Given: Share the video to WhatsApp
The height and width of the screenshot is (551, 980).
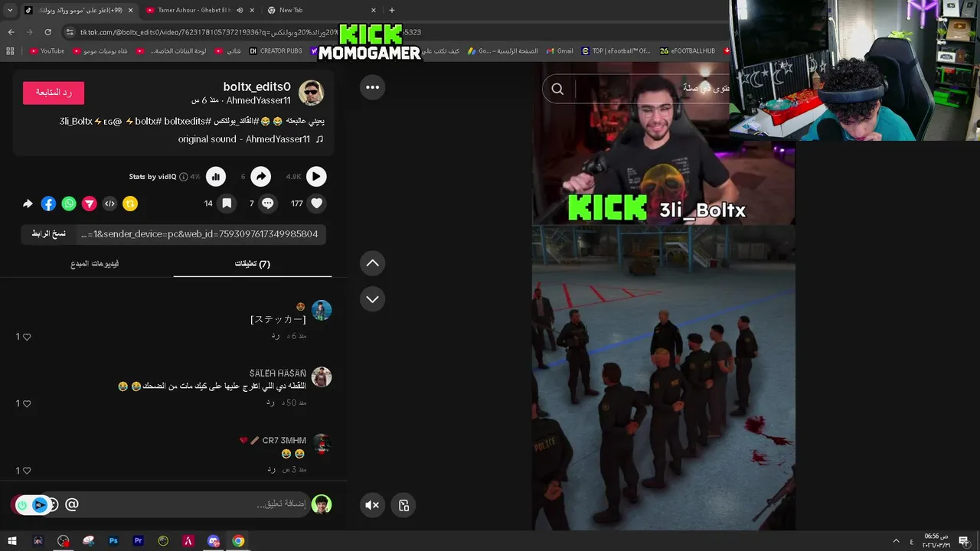Looking at the screenshot, I should pos(69,204).
